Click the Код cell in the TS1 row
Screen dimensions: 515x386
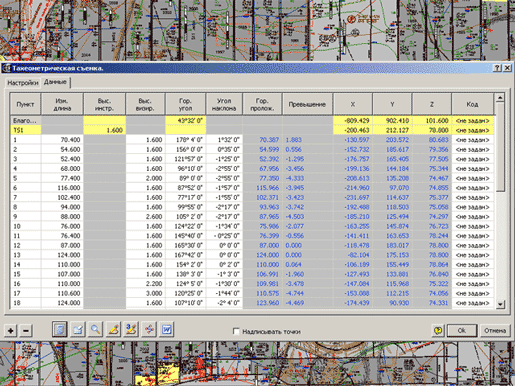(472, 130)
